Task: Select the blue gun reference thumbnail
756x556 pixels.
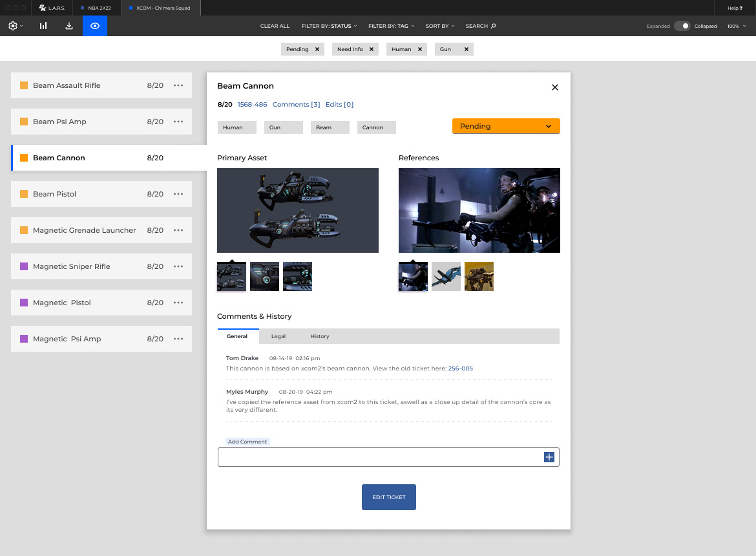Action: pos(446,276)
